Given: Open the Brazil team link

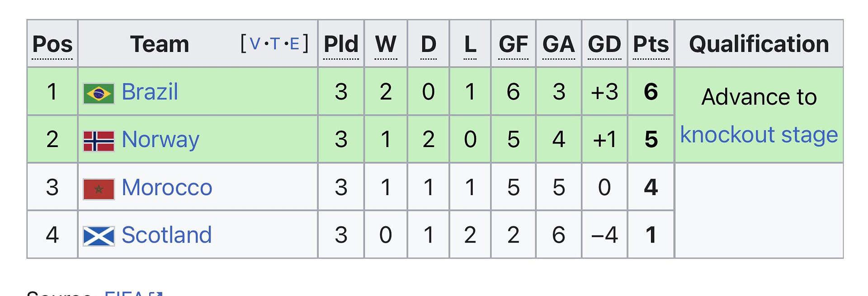Looking at the screenshot, I should (x=150, y=92).
